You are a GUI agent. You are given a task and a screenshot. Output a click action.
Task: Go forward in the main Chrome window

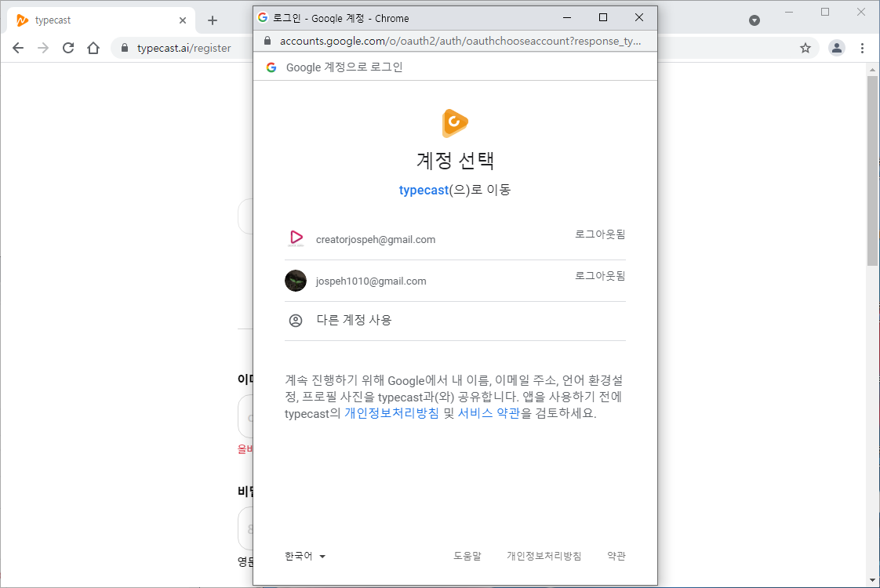tap(43, 48)
